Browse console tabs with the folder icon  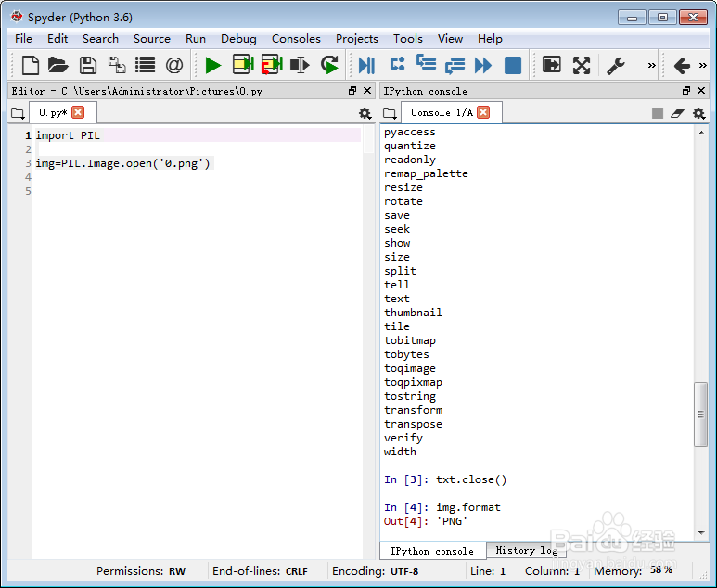point(391,113)
